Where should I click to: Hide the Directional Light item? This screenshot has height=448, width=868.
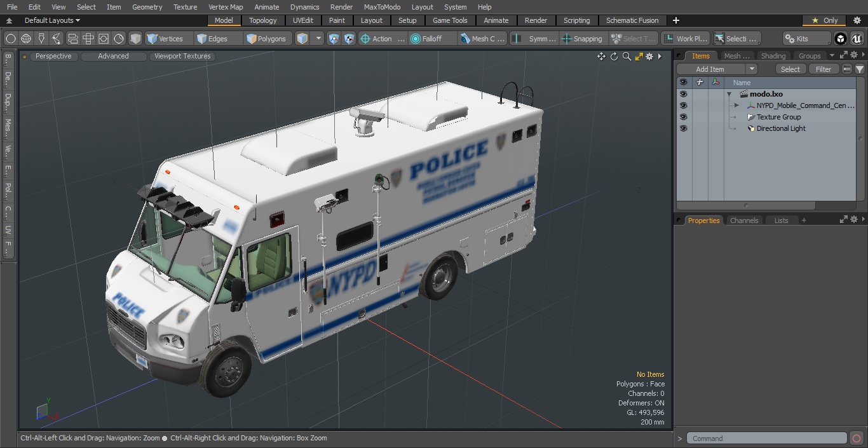[683, 128]
